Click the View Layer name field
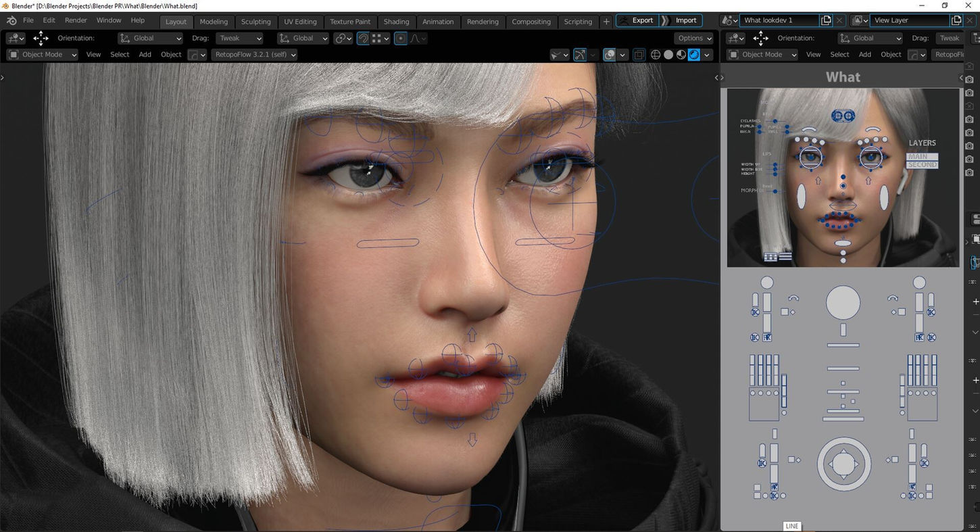This screenshot has height=532, width=980. pos(910,20)
